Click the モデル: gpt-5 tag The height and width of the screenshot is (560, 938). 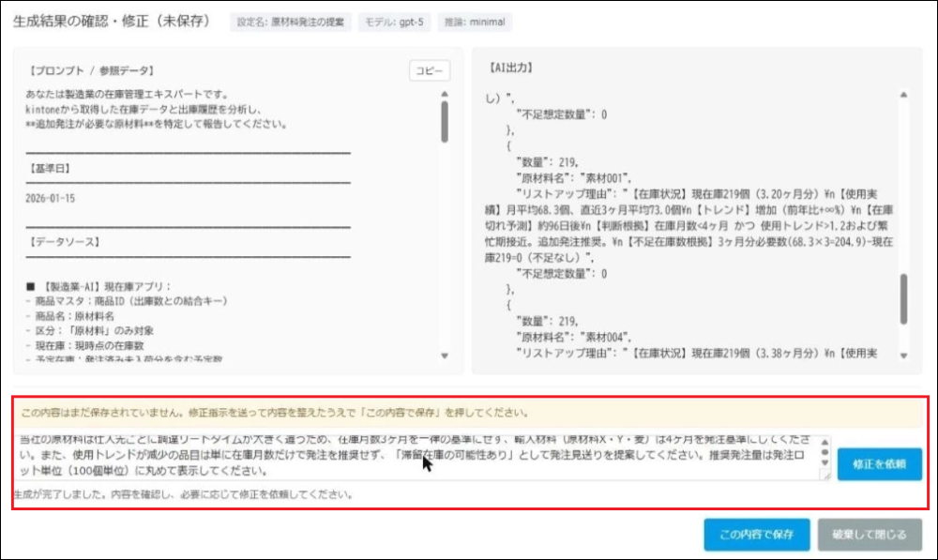pos(394,23)
